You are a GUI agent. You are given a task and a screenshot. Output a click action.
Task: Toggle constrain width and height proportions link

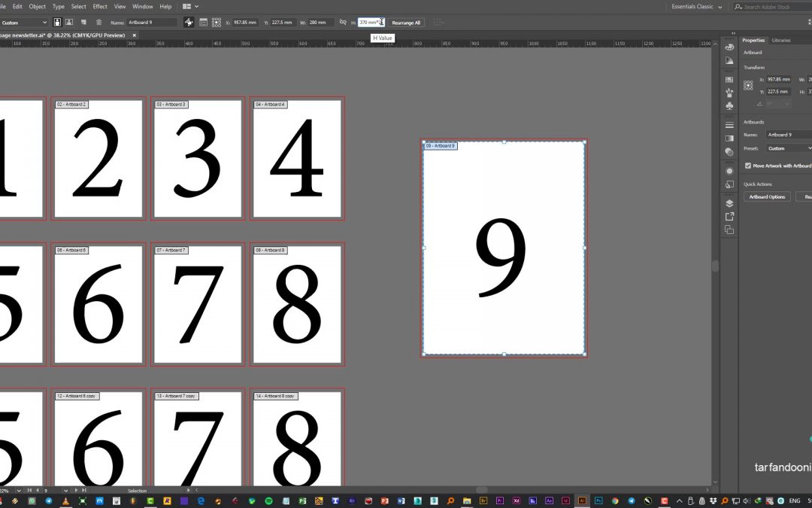(x=343, y=23)
